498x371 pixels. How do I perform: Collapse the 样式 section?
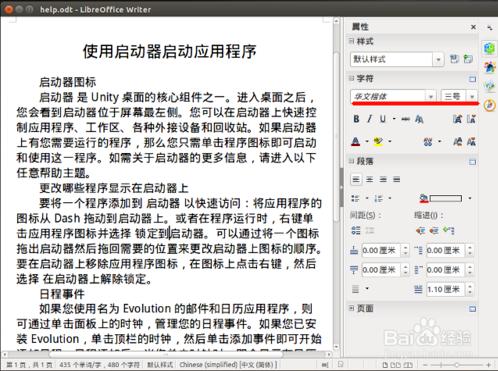[x=351, y=41]
